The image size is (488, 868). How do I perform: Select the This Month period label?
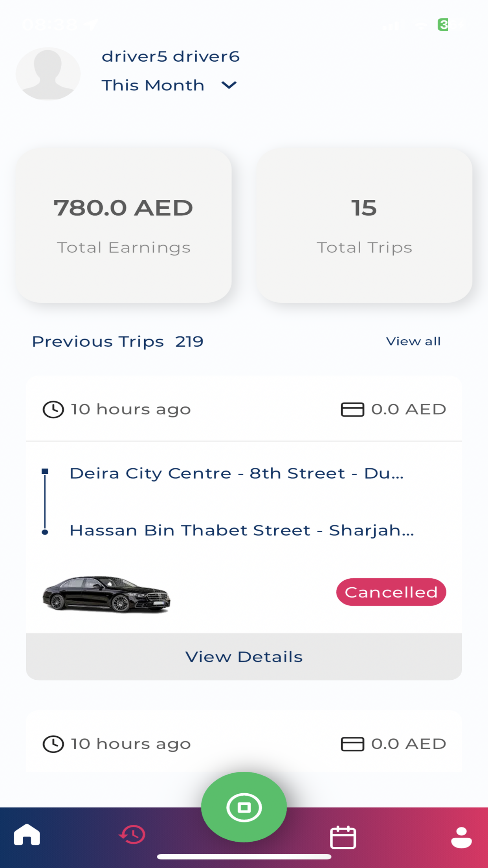(x=153, y=85)
